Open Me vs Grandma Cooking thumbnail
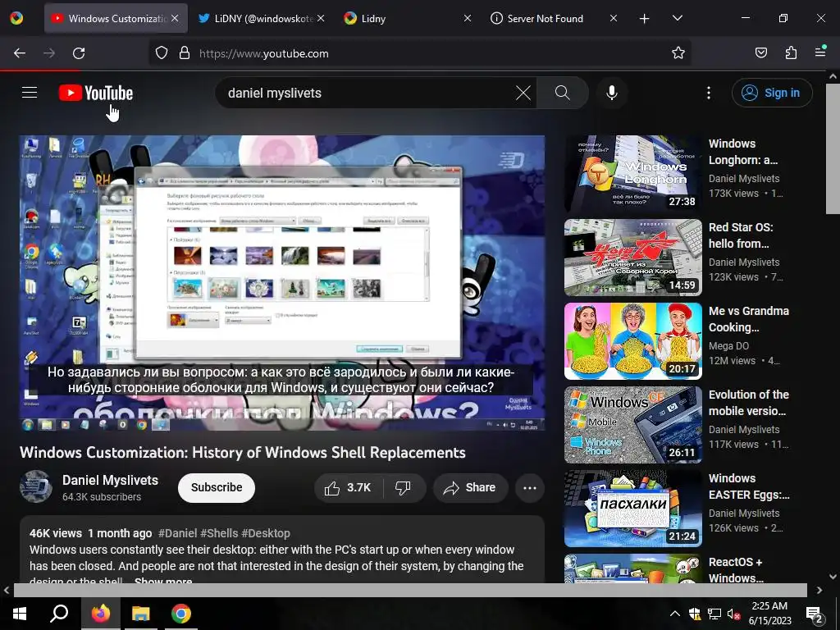The height and width of the screenshot is (630, 840). [632, 340]
